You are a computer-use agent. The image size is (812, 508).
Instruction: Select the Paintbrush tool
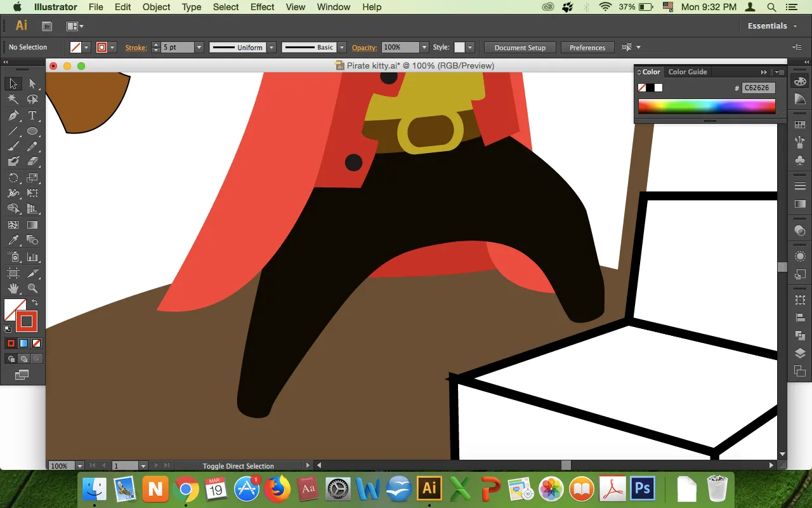click(x=13, y=147)
